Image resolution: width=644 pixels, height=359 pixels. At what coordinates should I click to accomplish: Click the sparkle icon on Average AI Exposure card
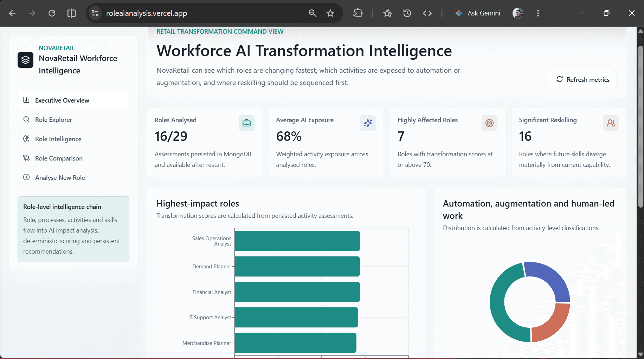coord(368,123)
